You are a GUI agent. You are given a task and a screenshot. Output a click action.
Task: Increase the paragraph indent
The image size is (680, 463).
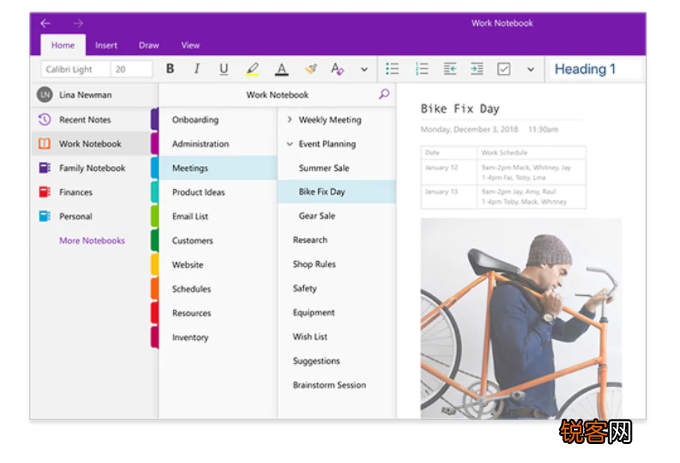[477, 69]
